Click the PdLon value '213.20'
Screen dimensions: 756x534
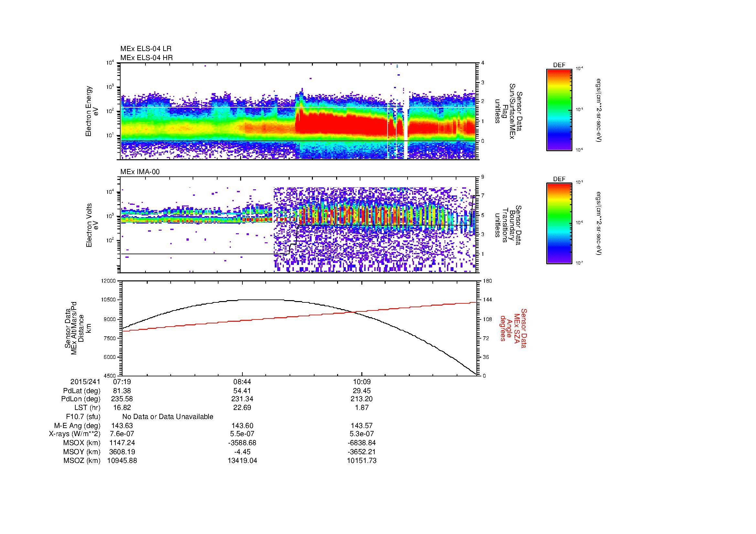click(x=362, y=399)
